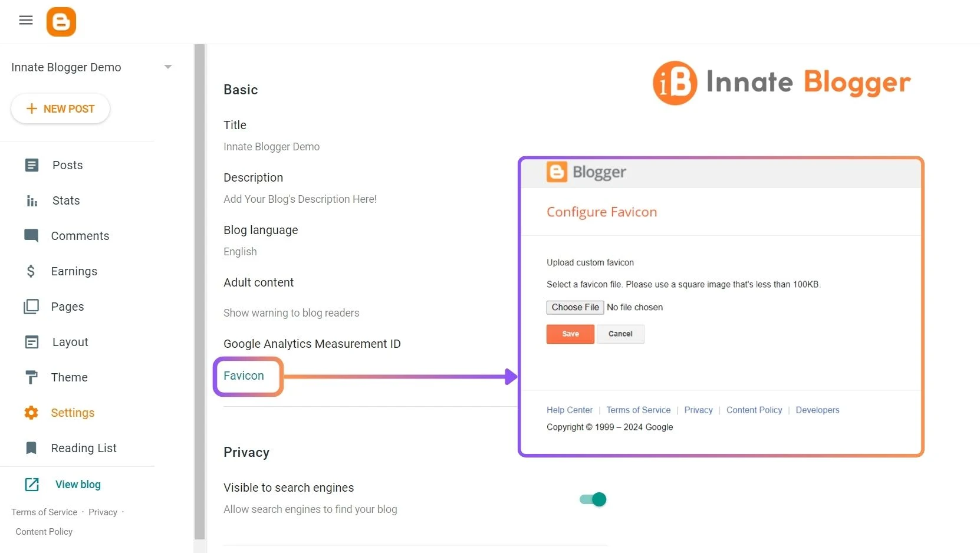Click sidebar Privacy footer link
The image size is (980, 553).
pyautogui.click(x=103, y=512)
